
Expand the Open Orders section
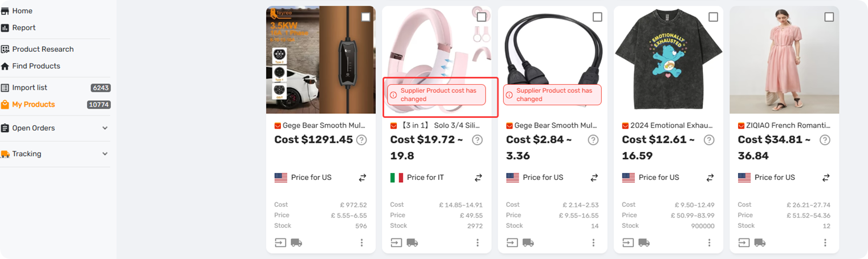click(105, 128)
